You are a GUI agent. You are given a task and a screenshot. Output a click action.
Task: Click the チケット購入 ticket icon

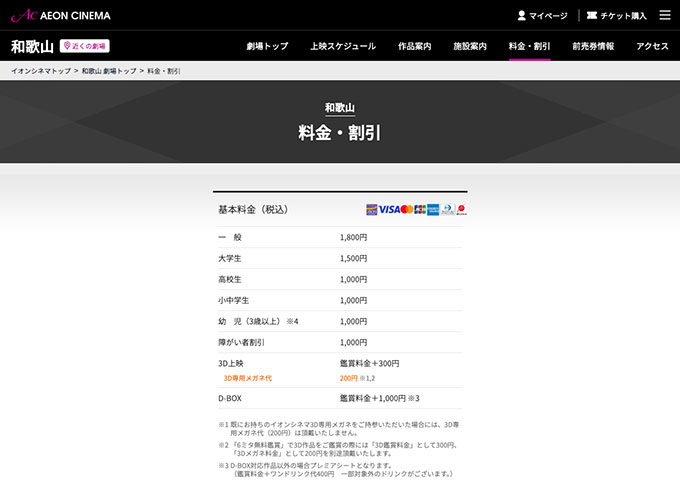[x=592, y=16]
